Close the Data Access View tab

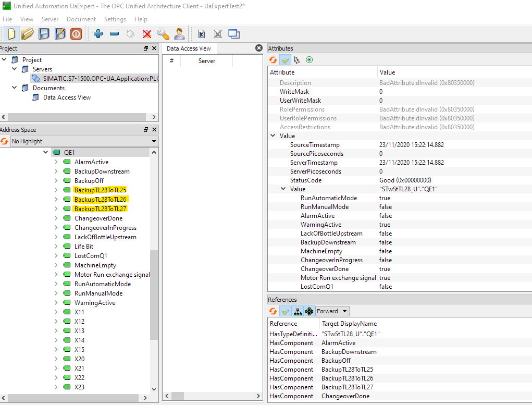(x=259, y=48)
